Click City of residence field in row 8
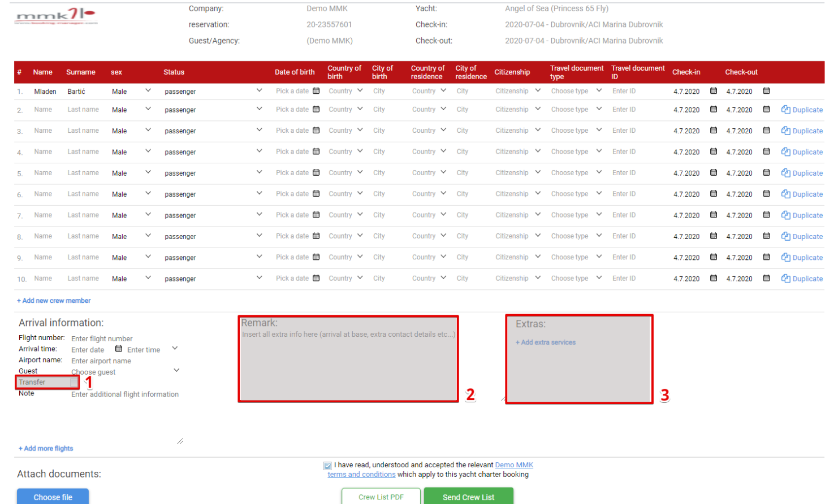 point(463,236)
